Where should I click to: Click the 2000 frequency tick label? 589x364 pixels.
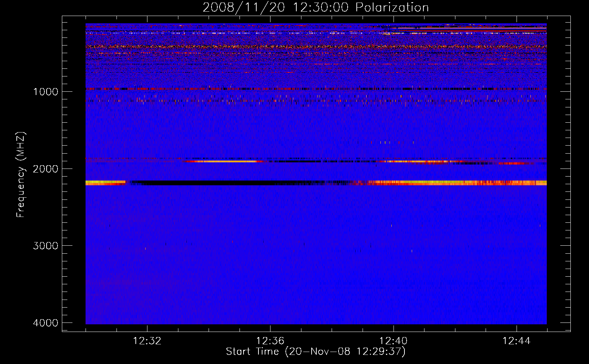click(46, 169)
